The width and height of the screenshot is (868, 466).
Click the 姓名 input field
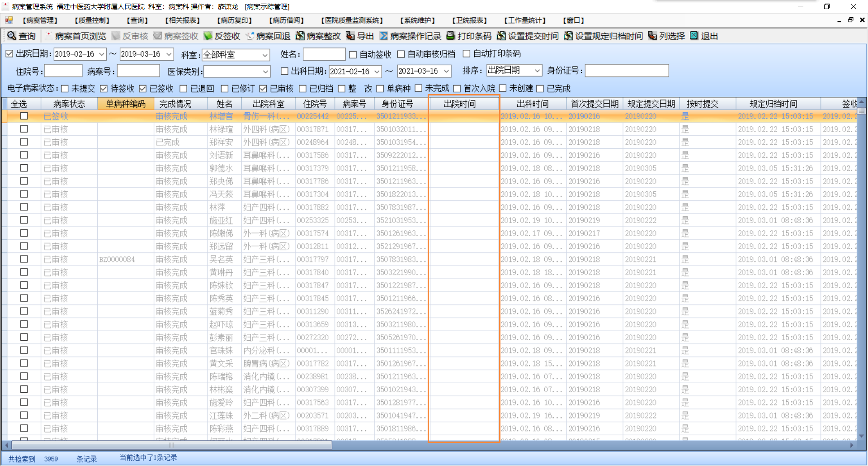click(324, 54)
